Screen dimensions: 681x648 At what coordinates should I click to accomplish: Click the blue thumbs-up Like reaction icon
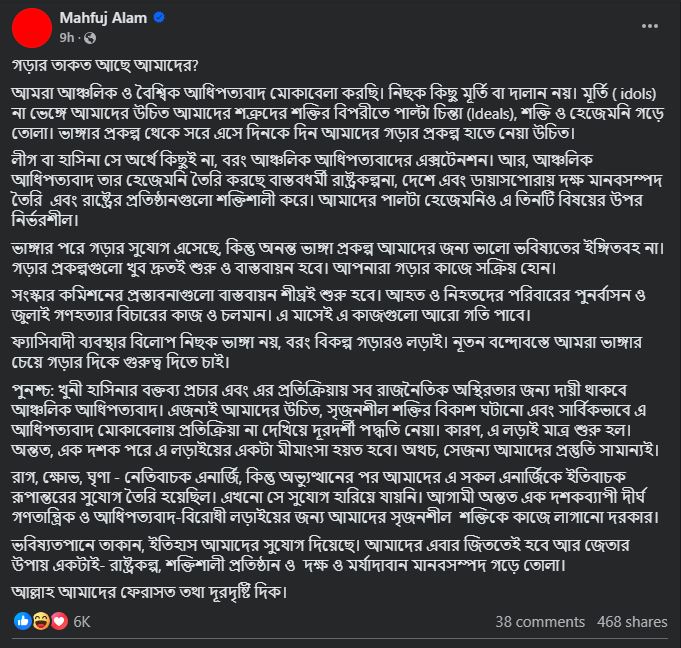click(x=23, y=622)
